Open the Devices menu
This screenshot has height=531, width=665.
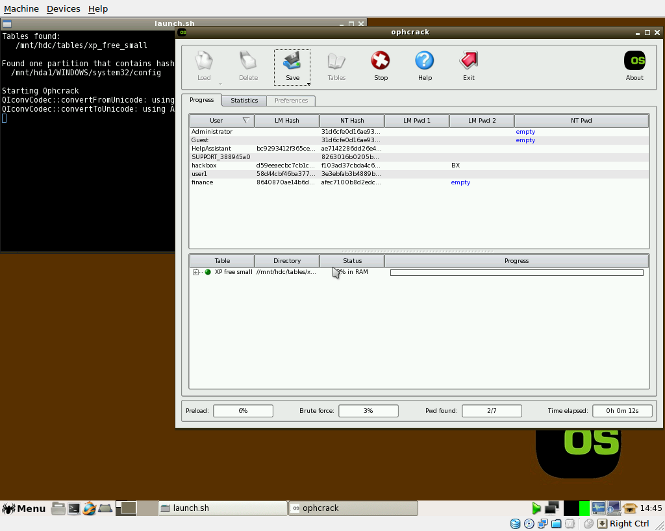click(63, 9)
